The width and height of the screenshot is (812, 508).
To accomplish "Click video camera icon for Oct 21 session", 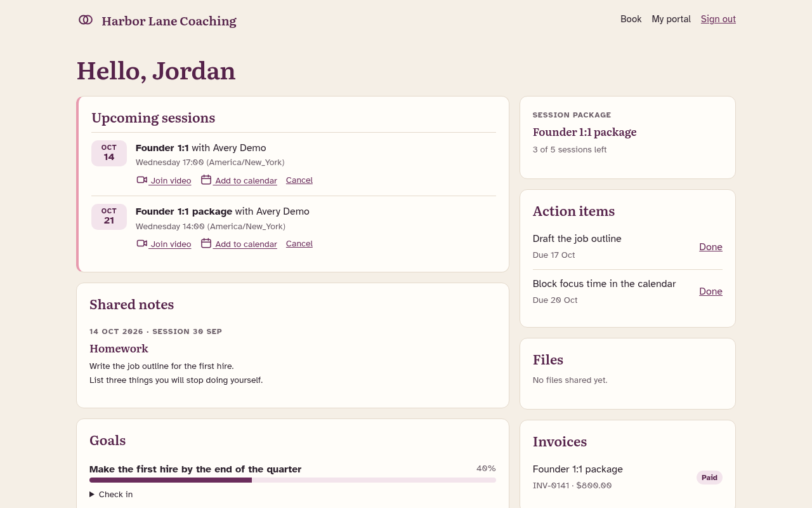I will 142,243.
